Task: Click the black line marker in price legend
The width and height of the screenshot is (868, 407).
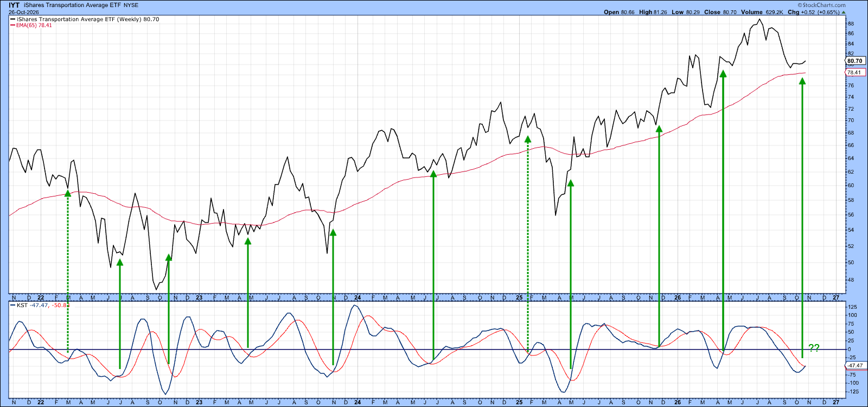Action: (x=12, y=19)
